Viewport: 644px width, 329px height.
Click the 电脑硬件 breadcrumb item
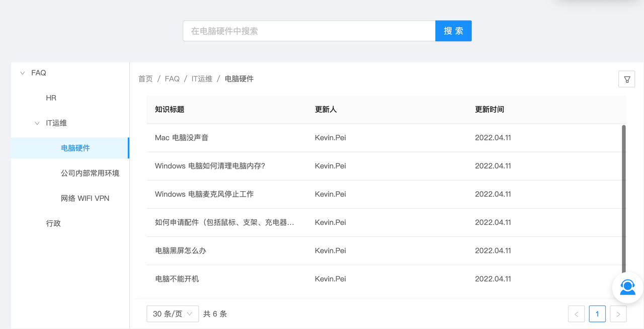coord(239,79)
